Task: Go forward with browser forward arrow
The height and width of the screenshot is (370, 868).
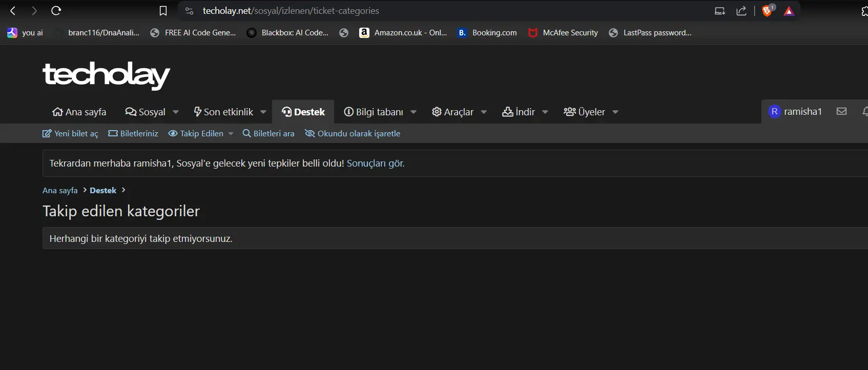Action: tap(34, 11)
